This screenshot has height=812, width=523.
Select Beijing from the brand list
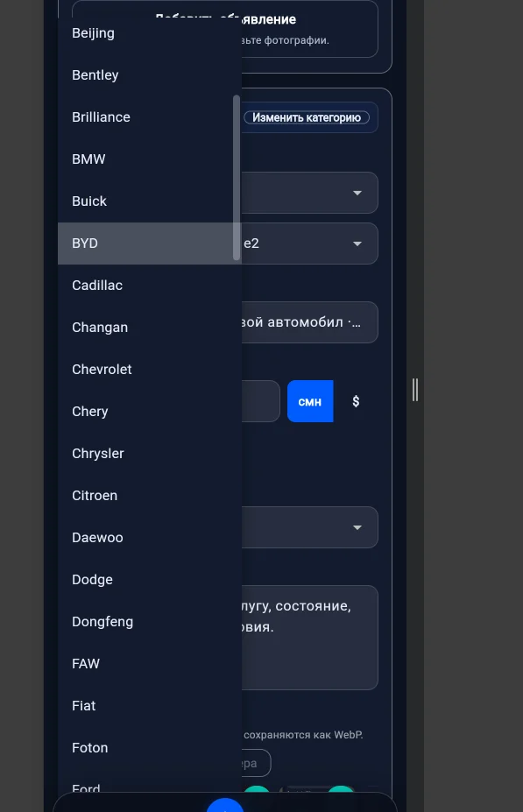[149, 33]
